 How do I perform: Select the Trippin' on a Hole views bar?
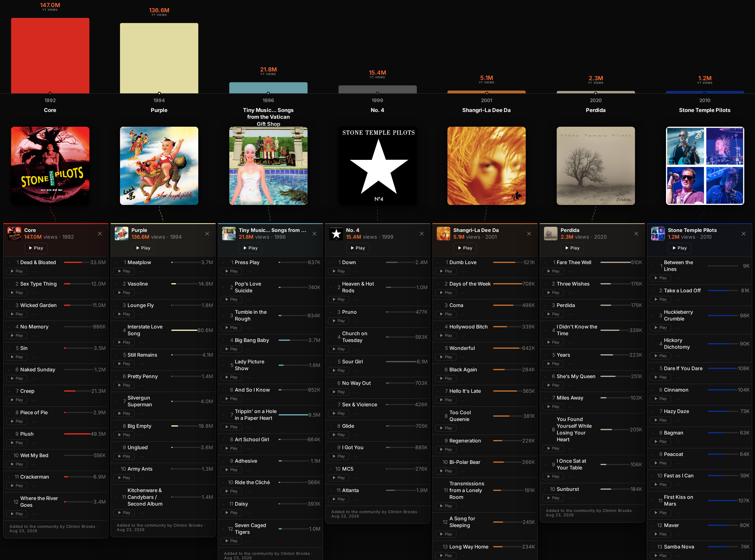[x=293, y=415]
